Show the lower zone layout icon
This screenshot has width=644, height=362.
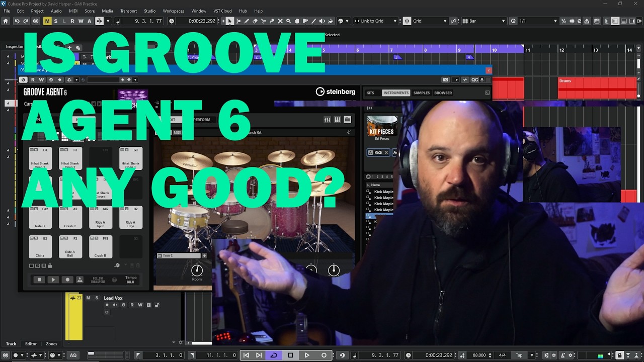pos(624,21)
